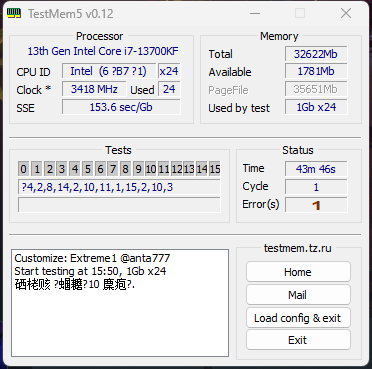
Task: Click the Clock value 3418 MHz
Action: [x=94, y=89]
